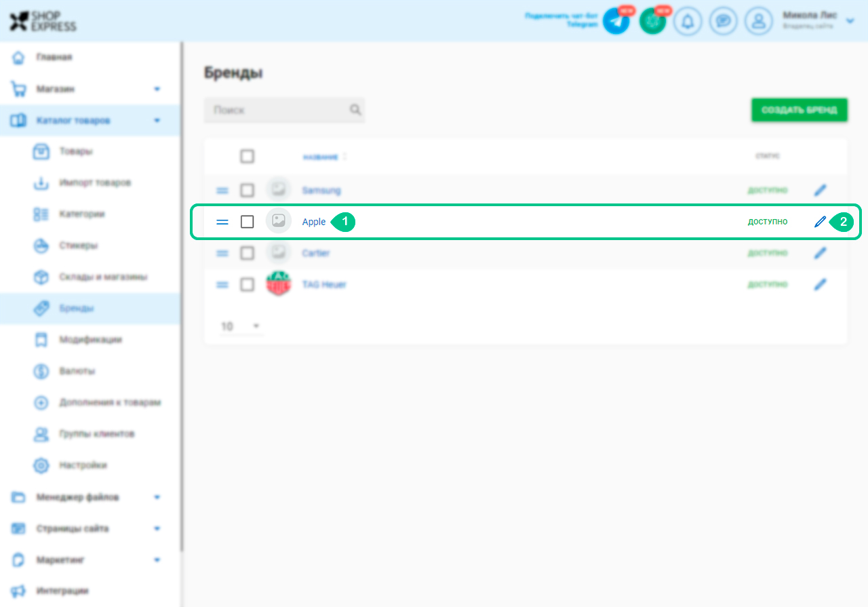Click the Samsung placeholder image thumbnail
This screenshot has width=868, height=607.
[x=278, y=190]
